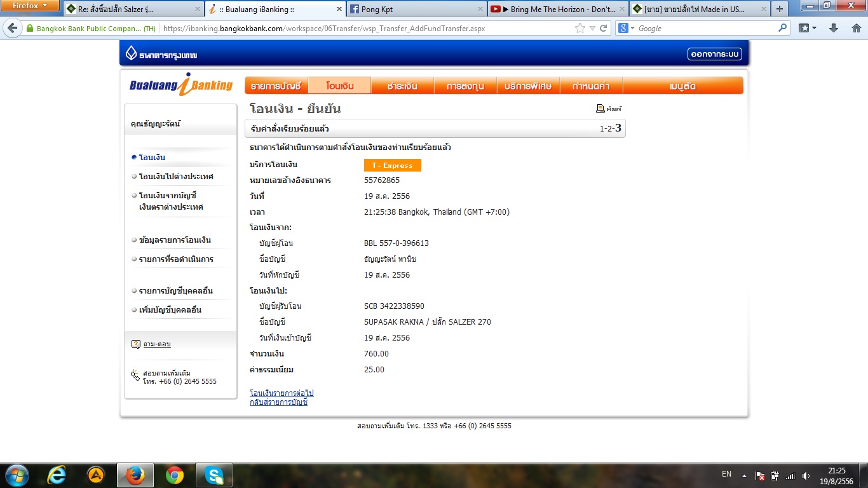The height and width of the screenshot is (488, 868).
Task: Expand the address bar history dropdown arrow
Action: pyautogui.click(x=592, y=29)
